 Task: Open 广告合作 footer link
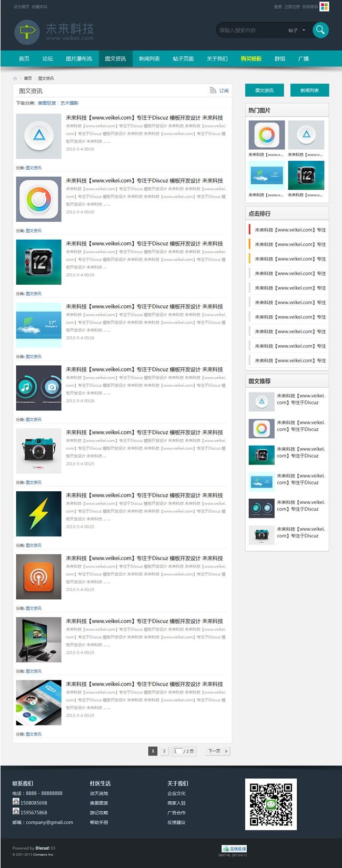(176, 812)
